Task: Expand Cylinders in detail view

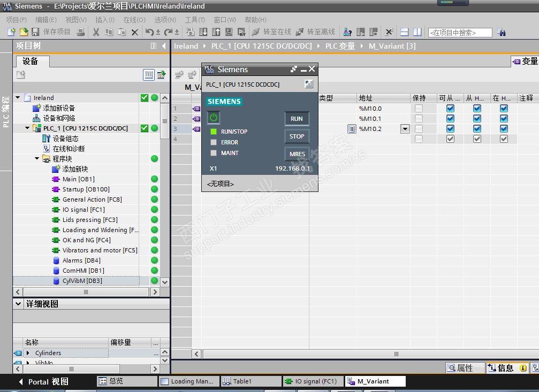Action: coord(28,353)
